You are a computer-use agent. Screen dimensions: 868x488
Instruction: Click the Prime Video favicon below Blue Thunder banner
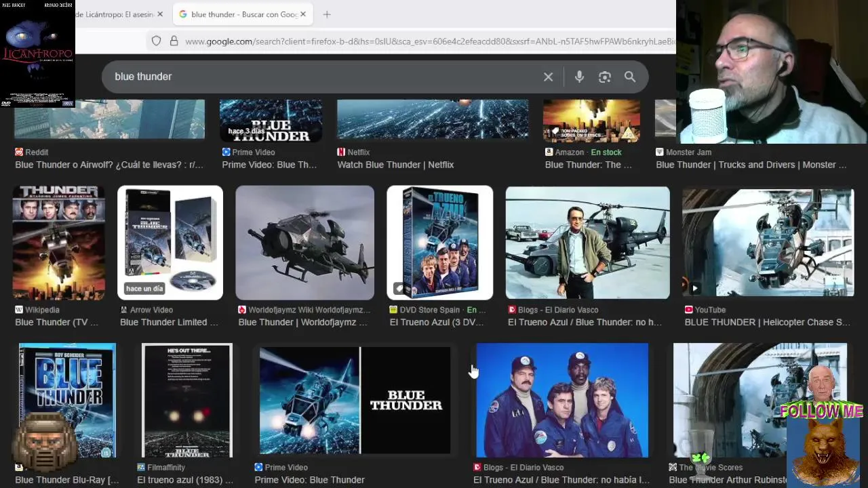click(x=258, y=467)
